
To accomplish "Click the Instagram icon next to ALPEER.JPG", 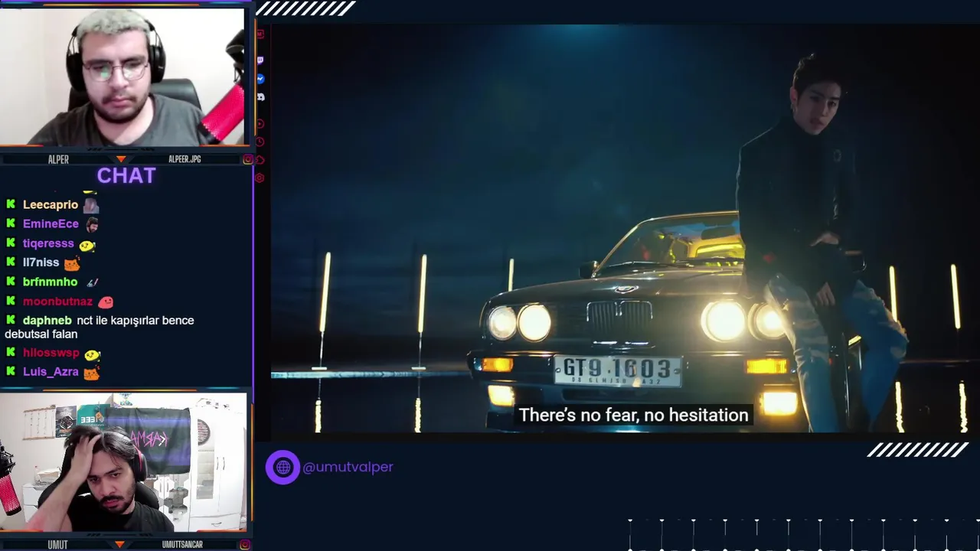I will (248, 159).
